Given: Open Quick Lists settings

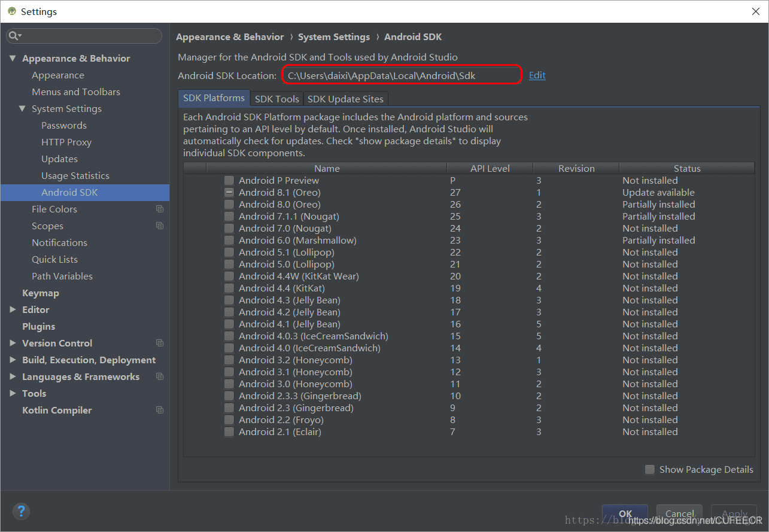Looking at the screenshot, I should [x=54, y=259].
